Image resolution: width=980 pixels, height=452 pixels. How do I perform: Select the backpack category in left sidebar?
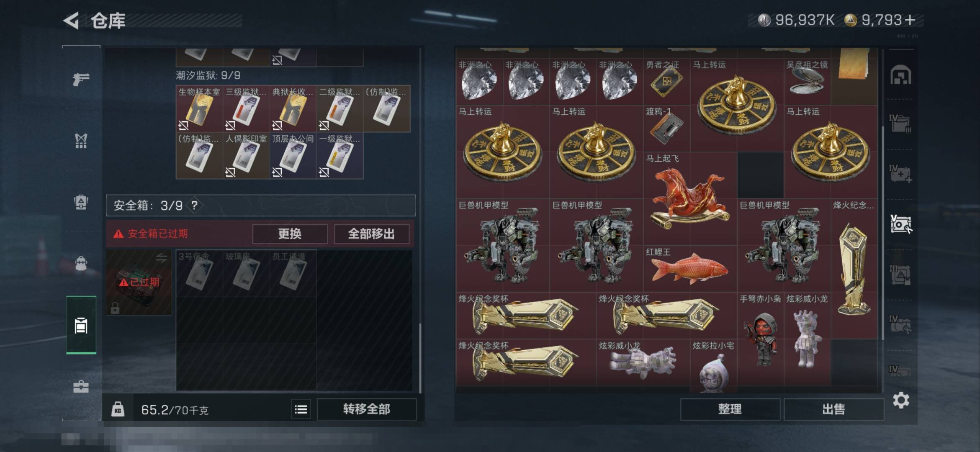coord(81,264)
